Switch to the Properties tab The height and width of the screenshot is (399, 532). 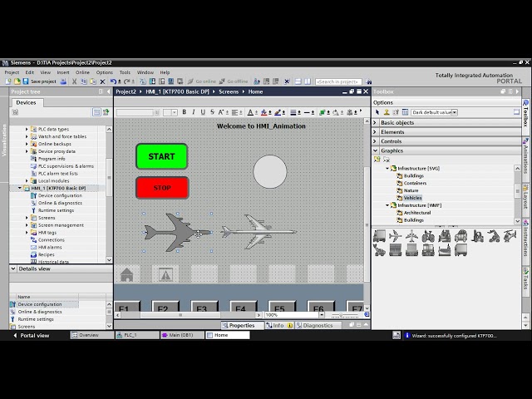(x=242, y=325)
